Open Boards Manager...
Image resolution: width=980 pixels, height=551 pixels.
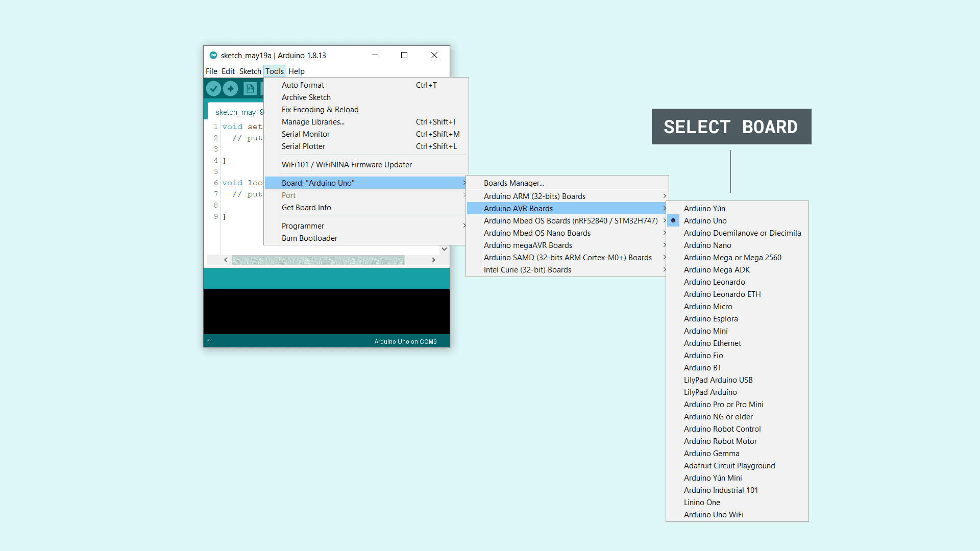tap(514, 183)
